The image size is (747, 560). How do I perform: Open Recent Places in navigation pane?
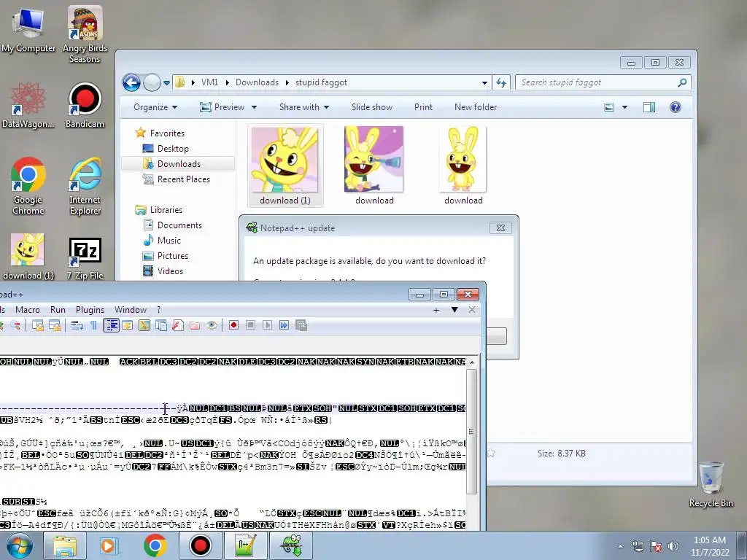click(183, 179)
